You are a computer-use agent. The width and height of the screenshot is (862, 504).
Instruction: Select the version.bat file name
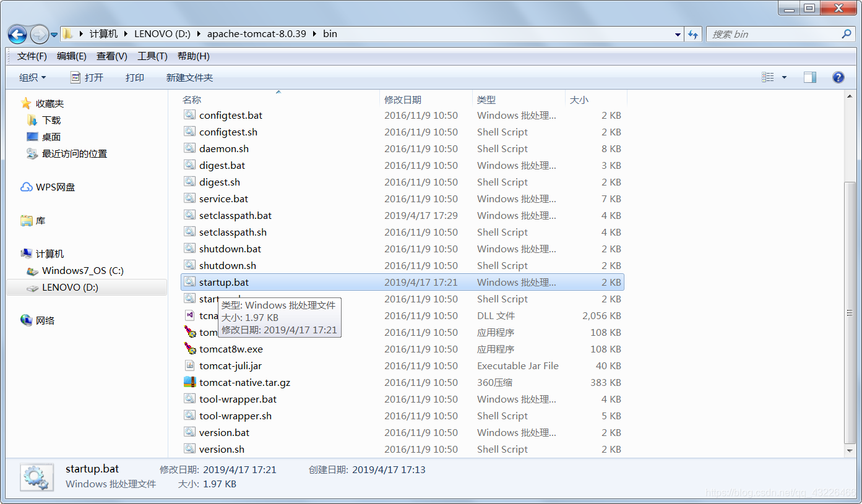pos(224,432)
